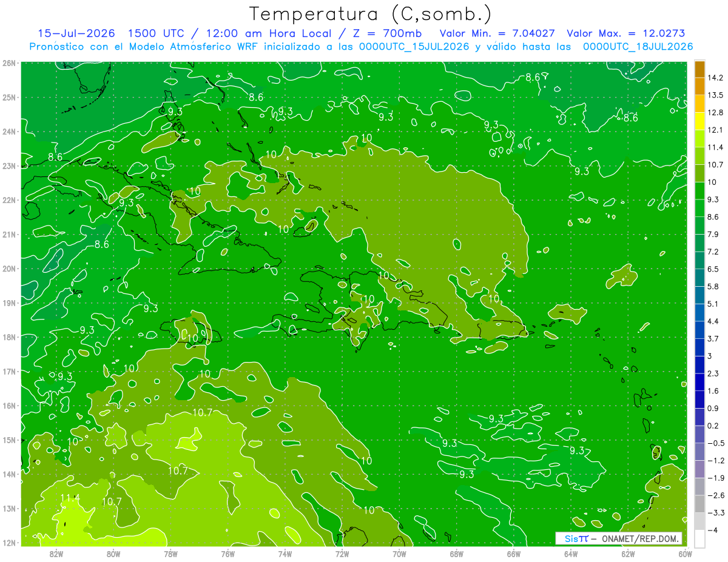This screenshot has height=562, width=728.
Task: Click the 6.5 color bar value
Action: coord(713,269)
